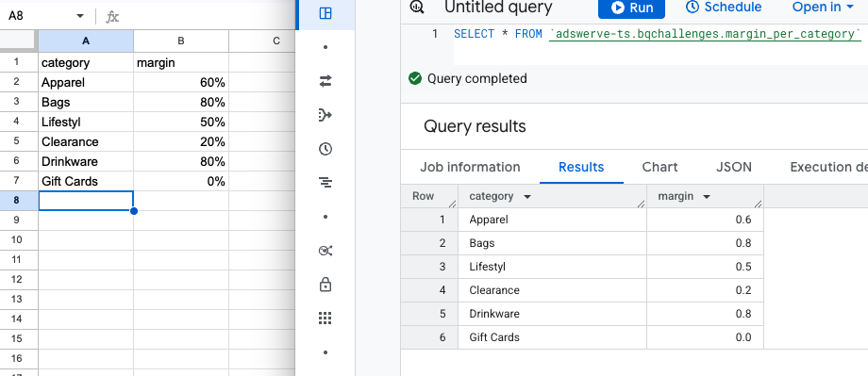Run the query with the Run button
Screen dimensions: 868x376
point(631,8)
